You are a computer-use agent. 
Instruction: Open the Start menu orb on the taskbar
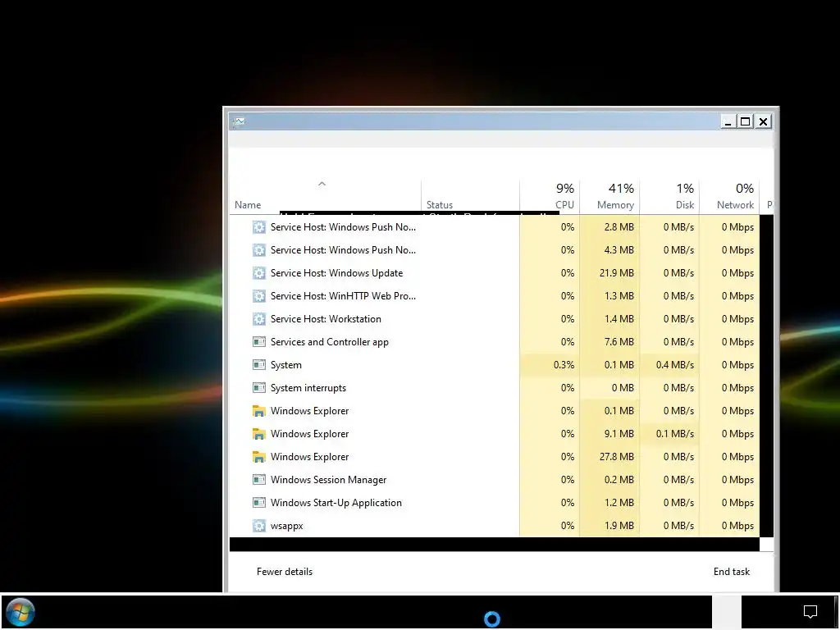pos(21,612)
